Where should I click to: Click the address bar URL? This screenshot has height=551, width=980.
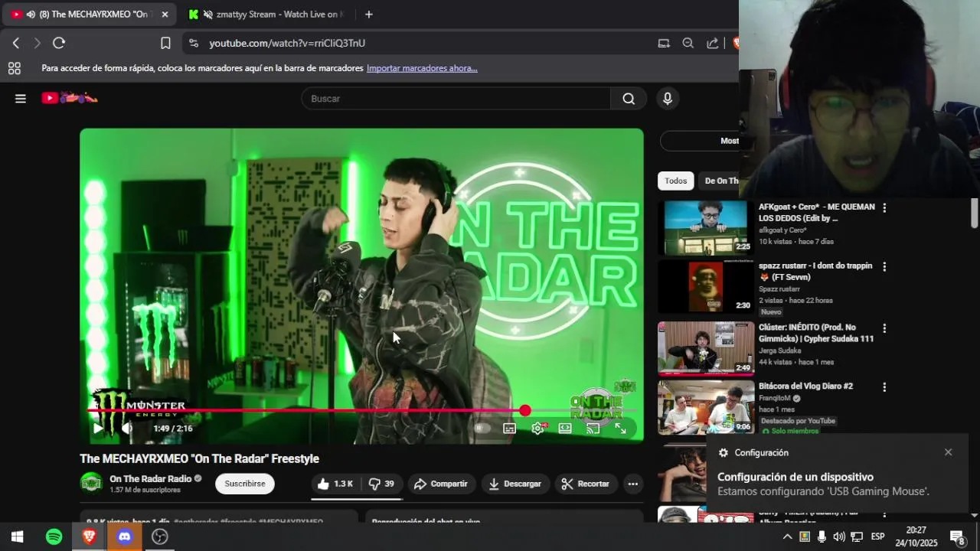(x=287, y=43)
